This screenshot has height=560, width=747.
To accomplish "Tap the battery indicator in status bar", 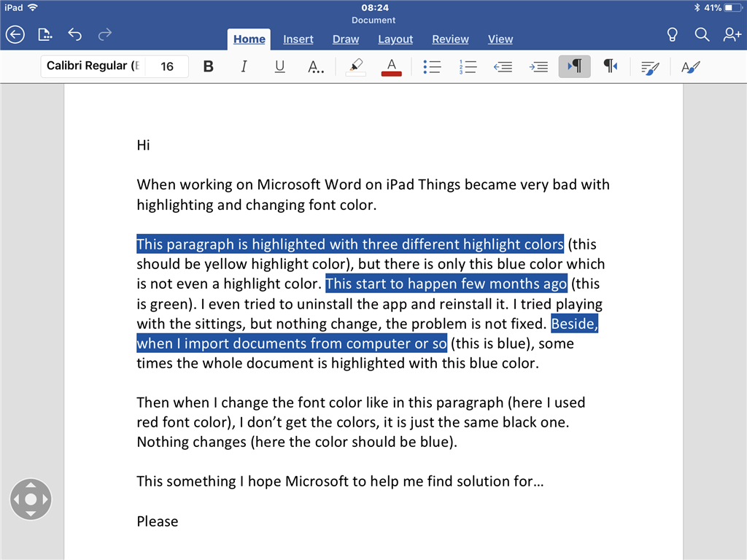I will [731, 7].
